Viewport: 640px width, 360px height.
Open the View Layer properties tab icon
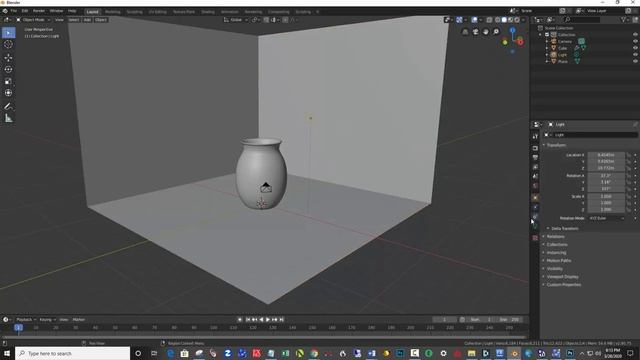(535, 167)
